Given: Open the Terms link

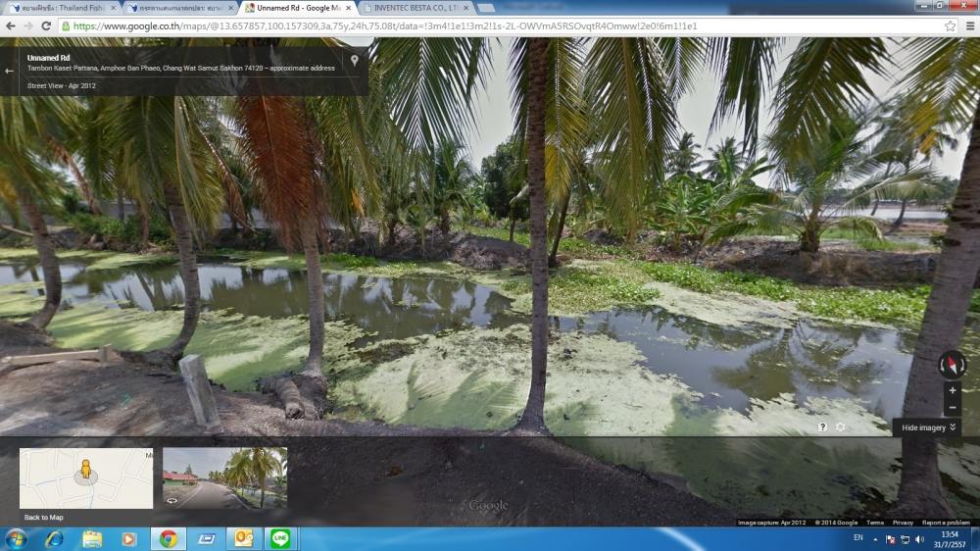Looking at the screenshot, I should [875, 523].
